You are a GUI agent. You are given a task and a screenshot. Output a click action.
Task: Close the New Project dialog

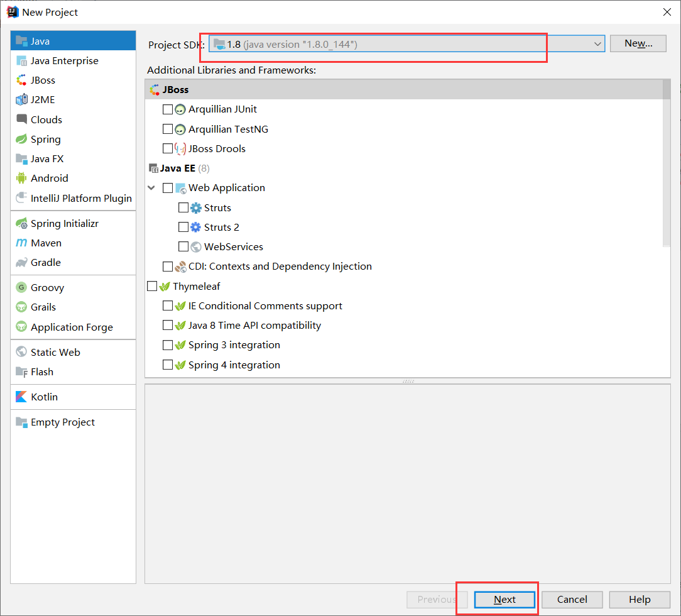click(667, 12)
